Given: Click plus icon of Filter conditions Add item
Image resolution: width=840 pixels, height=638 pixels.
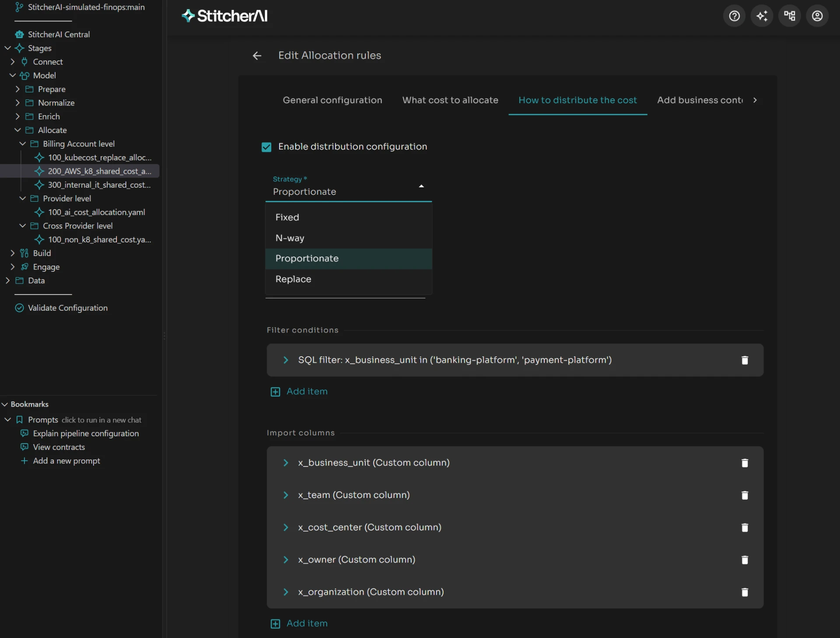Looking at the screenshot, I should coord(275,392).
